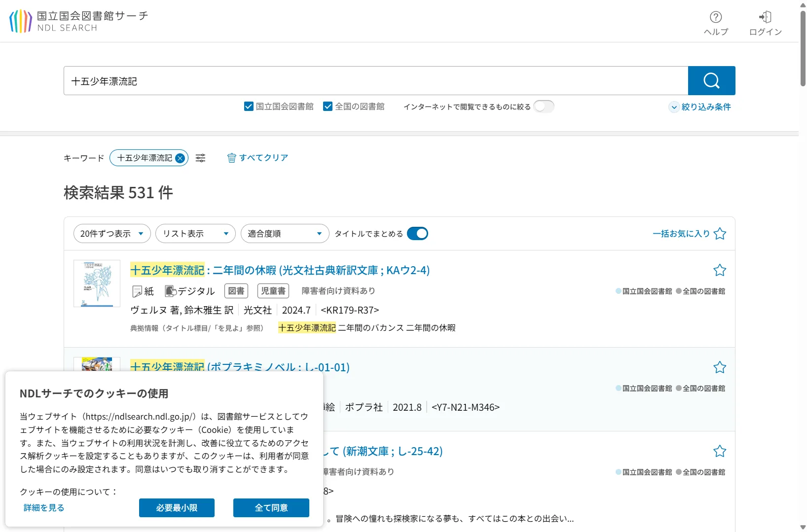The image size is (807, 532).
Task: Open the 20件ずつ表示 dropdown
Action: (x=112, y=234)
